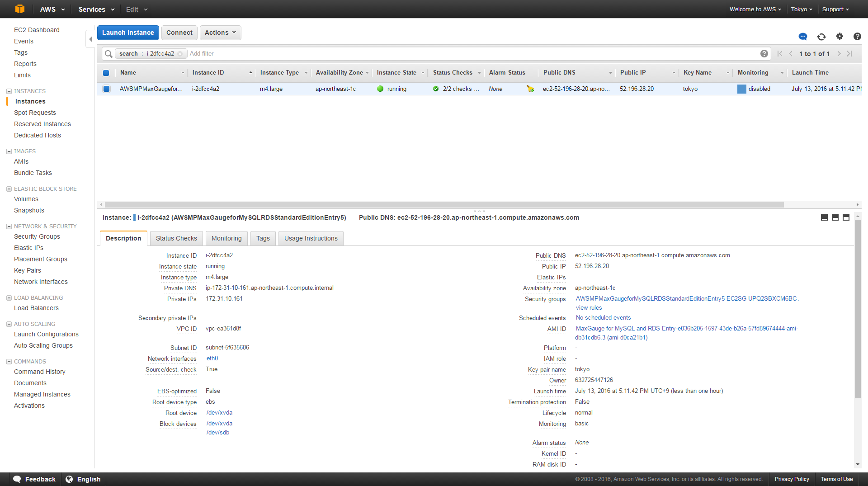The height and width of the screenshot is (486, 868).
Task: Click the green running state indicator
Action: (380, 89)
